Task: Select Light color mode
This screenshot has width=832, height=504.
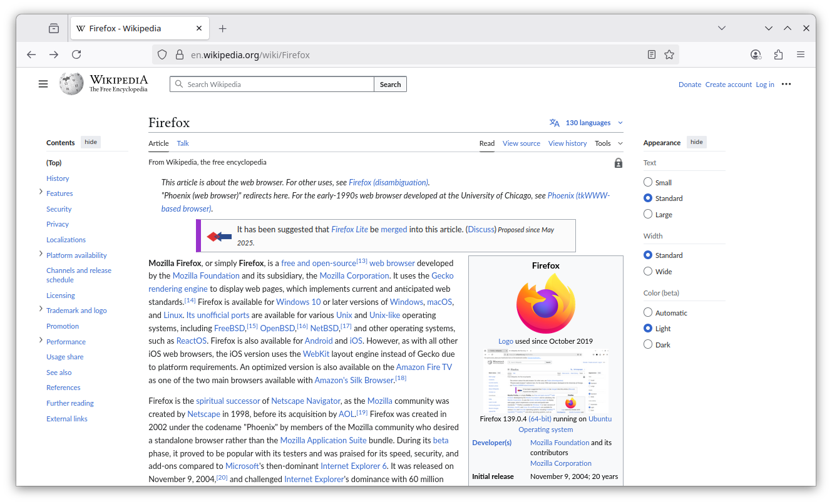Action: pyautogui.click(x=648, y=328)
